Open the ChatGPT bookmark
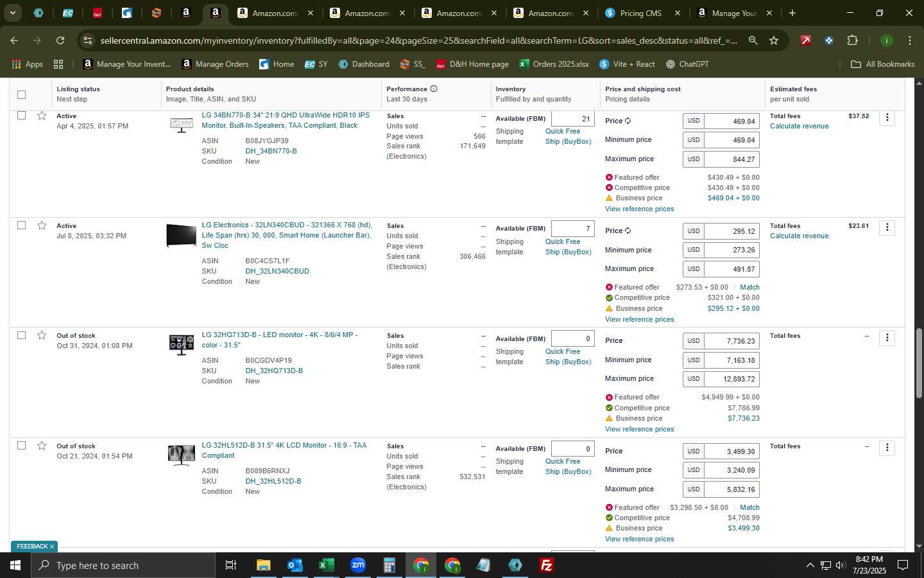The width and height of the screenshot is (924, 578). point(687,64)
